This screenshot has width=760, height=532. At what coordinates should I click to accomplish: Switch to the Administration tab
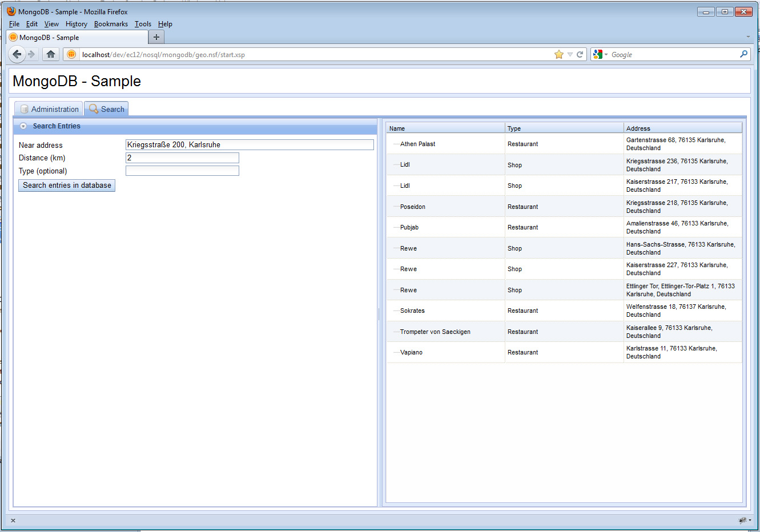click(x=49, y=109)
